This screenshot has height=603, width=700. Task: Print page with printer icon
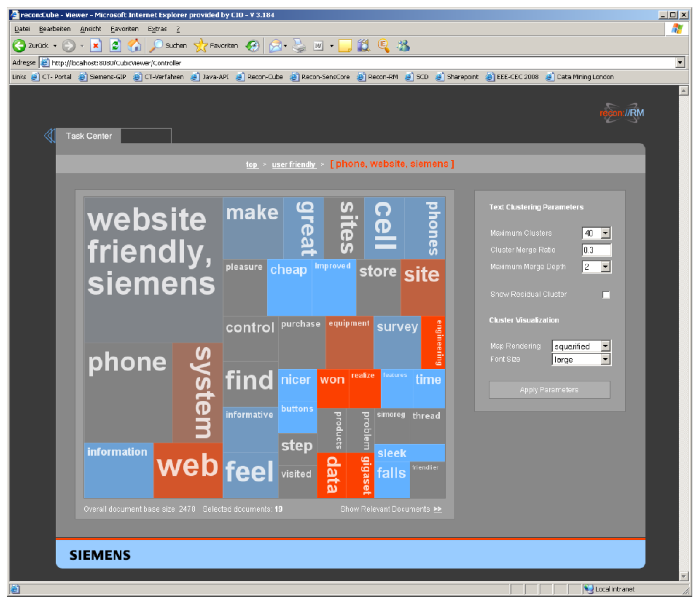[299, 46]
